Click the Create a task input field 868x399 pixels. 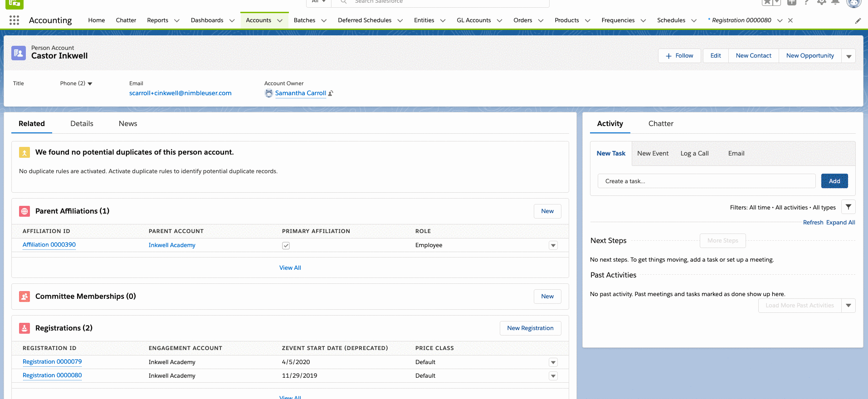coord(706,181)
